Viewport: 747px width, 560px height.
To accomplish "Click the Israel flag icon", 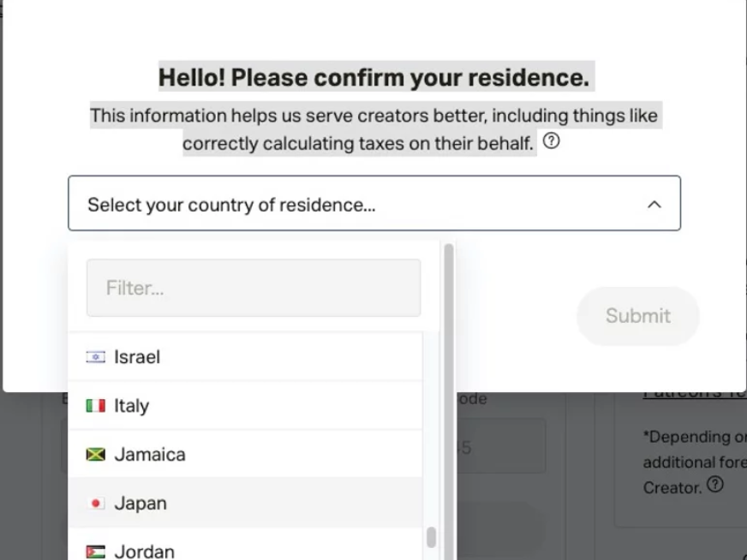I will click(x=96, y=357).
